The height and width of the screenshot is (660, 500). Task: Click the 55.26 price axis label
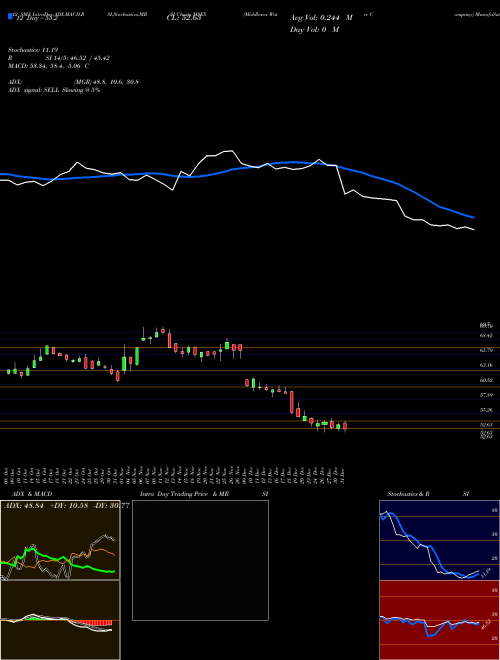pos(486,410)
